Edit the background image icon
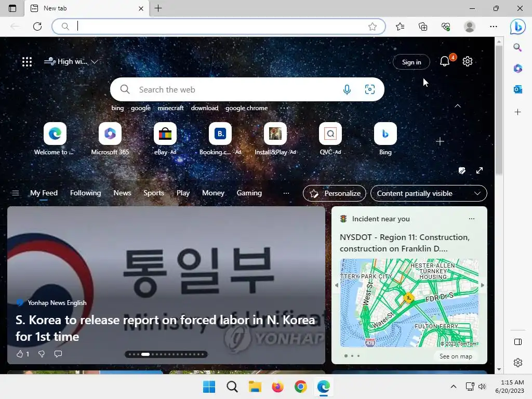This screenshot has height=399, width=532. pos(462,170)
